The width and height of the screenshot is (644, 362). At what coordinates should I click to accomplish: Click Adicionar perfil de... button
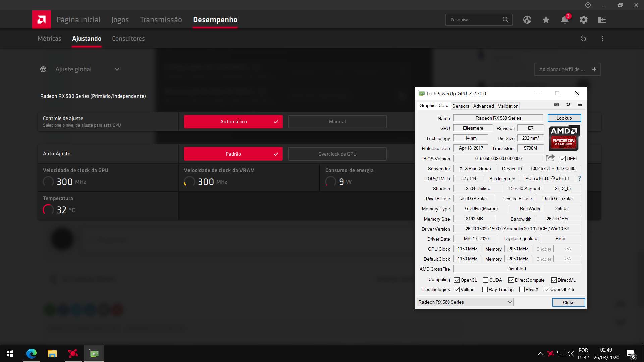click(567, 69)
